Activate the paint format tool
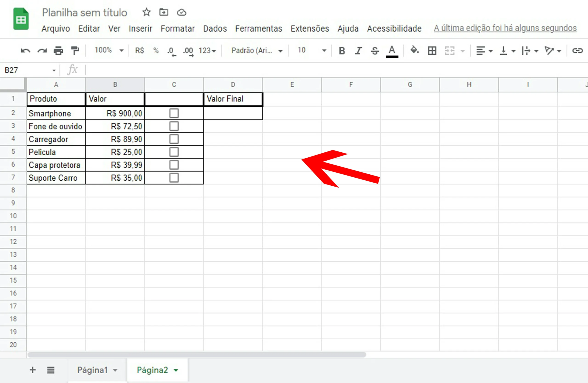The width and height of the screenshot is (588, 383). [75, 51]
